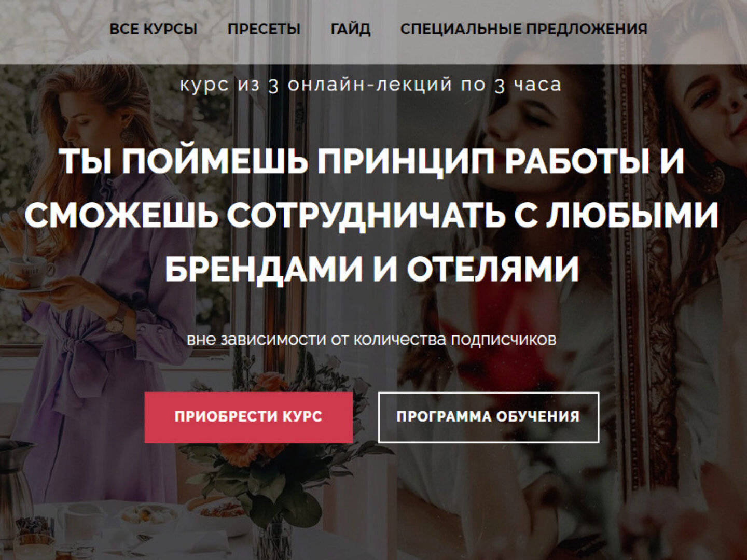Click the round earring of woman in purple
Screen dimensions: 747x560
pos(127,136)
